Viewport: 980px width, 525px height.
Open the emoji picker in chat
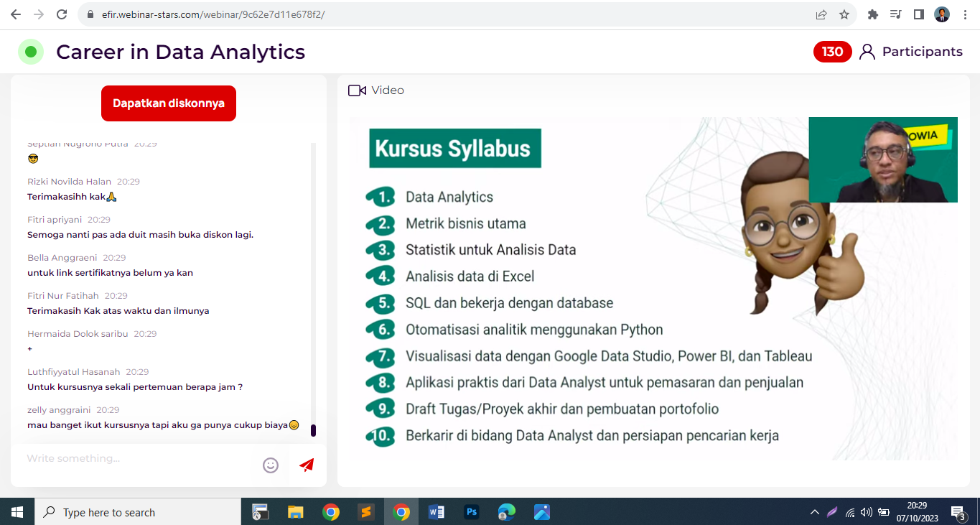click(271, 465)
